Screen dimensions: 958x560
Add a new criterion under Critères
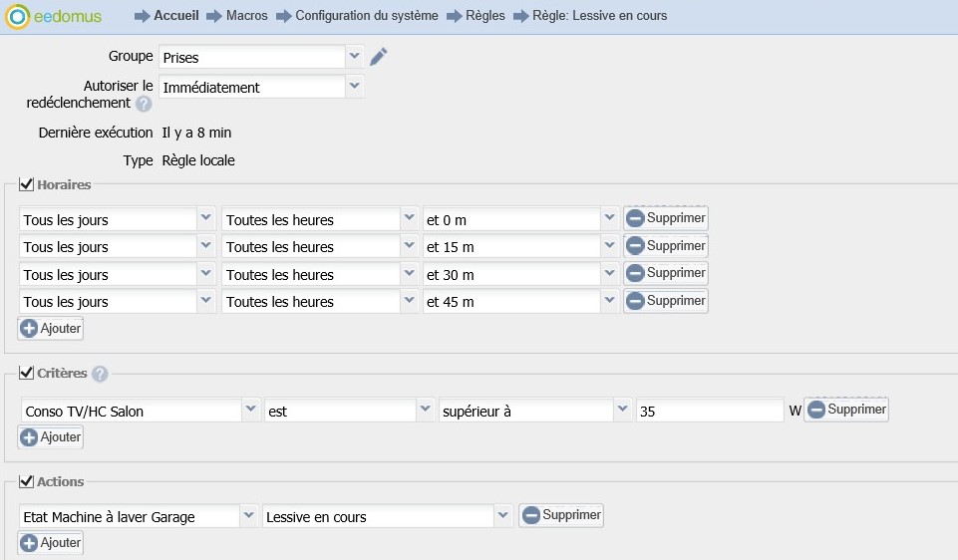[x=51, y=437]
